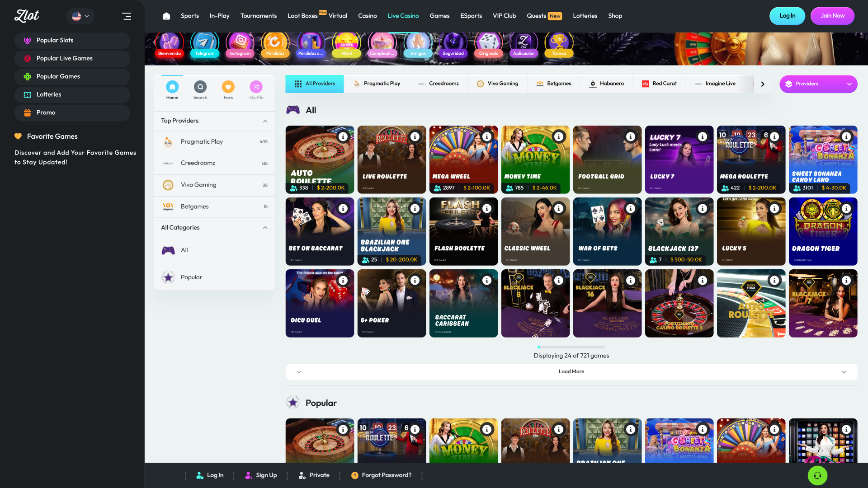Select the Popular category in the list
The height and width of the screenshot is (488, 868).
(214, 277)
